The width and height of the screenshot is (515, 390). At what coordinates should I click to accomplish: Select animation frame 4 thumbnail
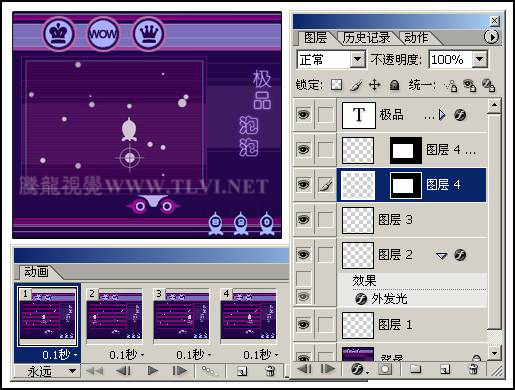click(248, 316)
